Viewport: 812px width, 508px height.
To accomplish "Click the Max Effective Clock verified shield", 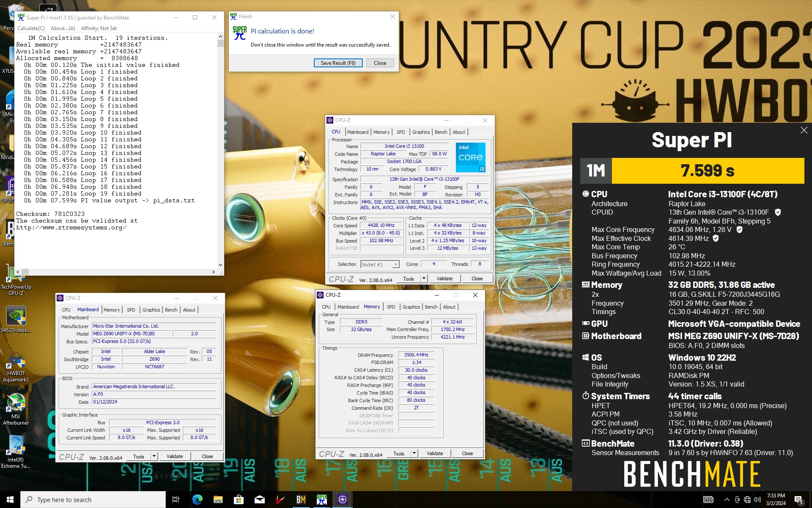I will (716, 238).
